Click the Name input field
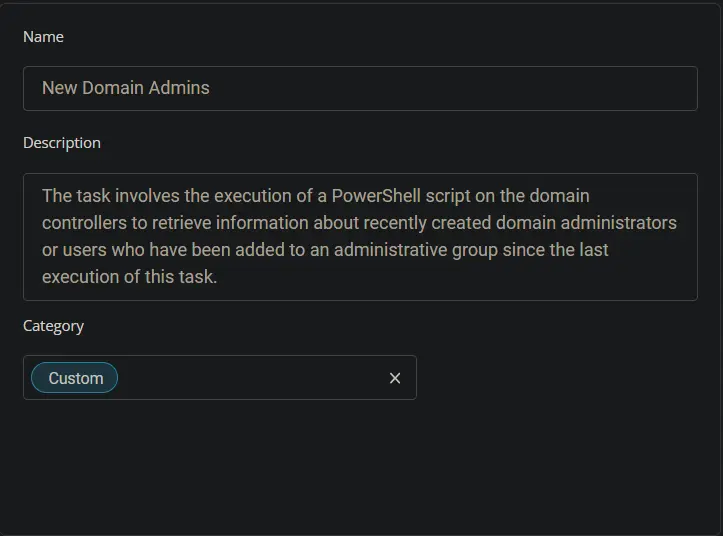The image size is (723, 536). 360,89
